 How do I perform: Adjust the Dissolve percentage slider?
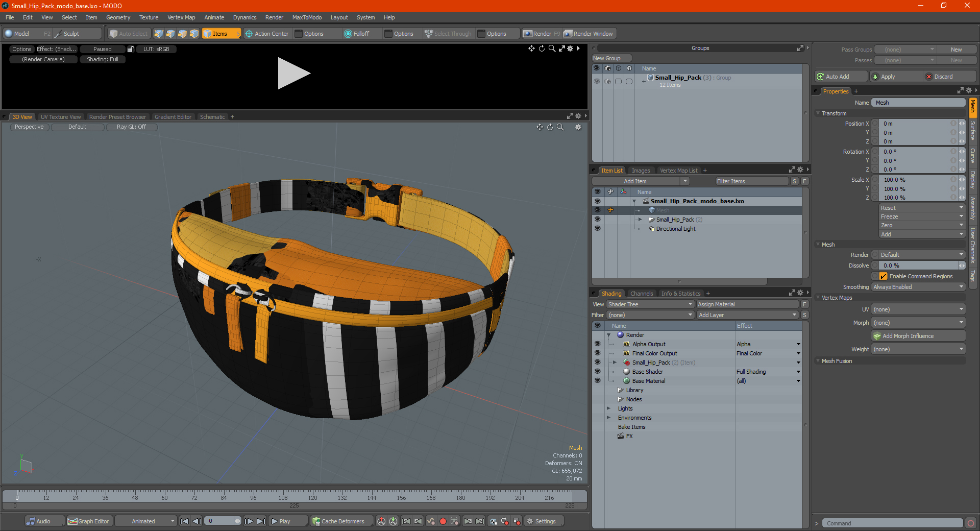(x=918, y=265)
